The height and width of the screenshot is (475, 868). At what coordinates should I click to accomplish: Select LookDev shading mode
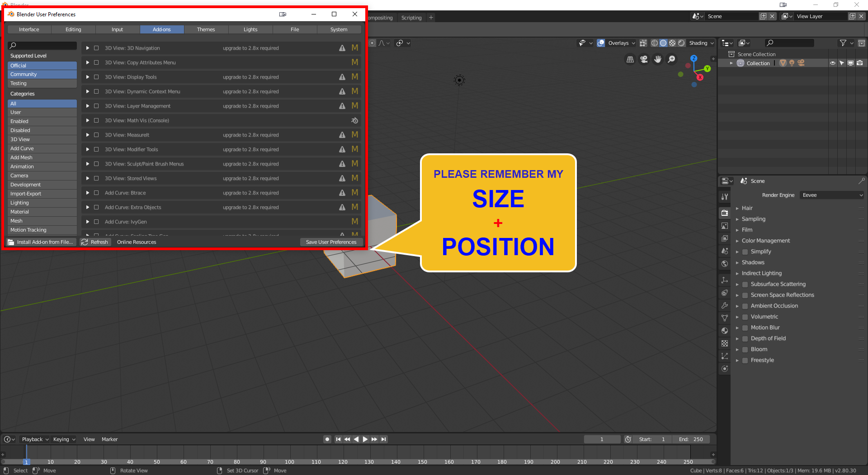click(672, 43)
